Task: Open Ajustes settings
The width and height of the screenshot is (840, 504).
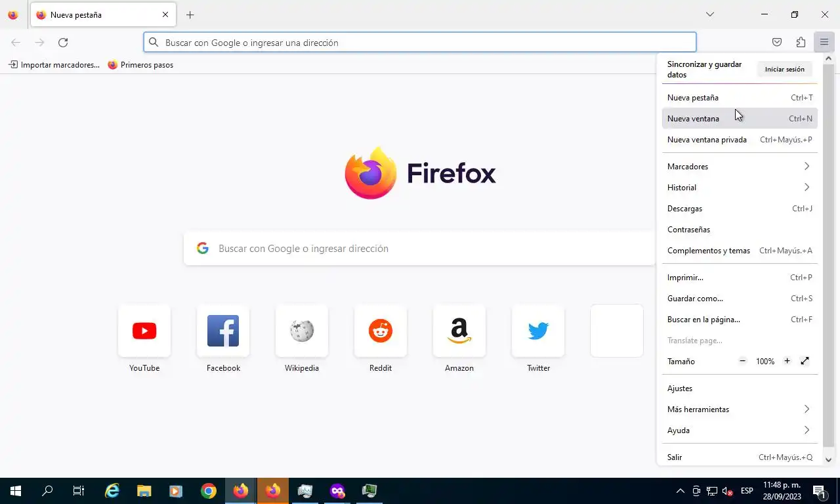Action: 740,388
